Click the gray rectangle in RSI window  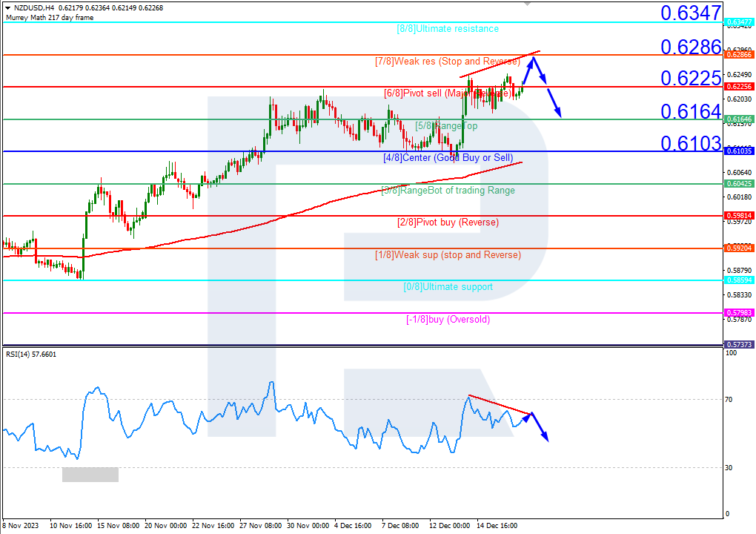tap(90, 475)
